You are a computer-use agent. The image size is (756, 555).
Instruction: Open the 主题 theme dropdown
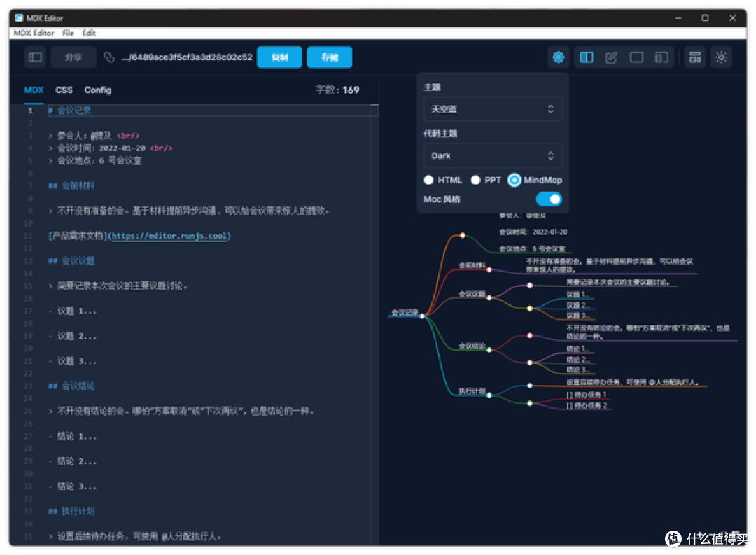492,109
